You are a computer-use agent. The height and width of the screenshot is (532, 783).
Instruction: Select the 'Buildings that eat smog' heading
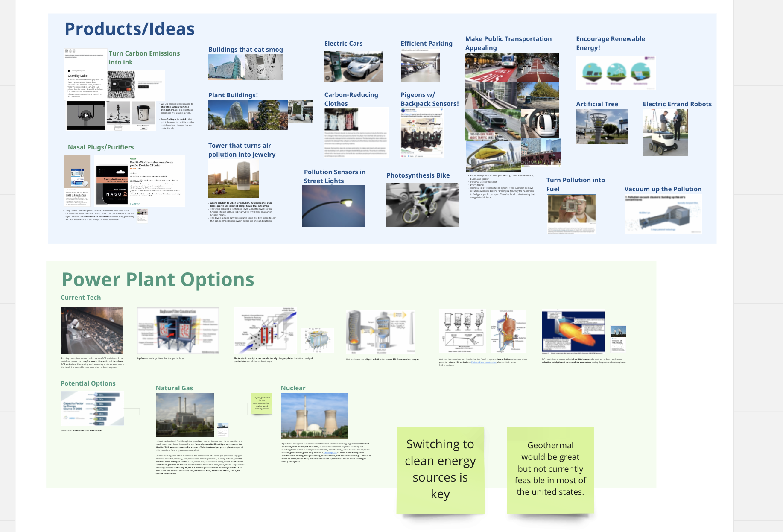click(x=245, y=50)
